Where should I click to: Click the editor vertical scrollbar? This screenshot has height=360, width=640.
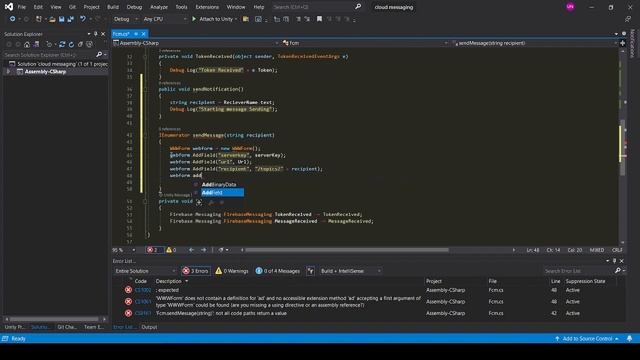coord(622,147)
